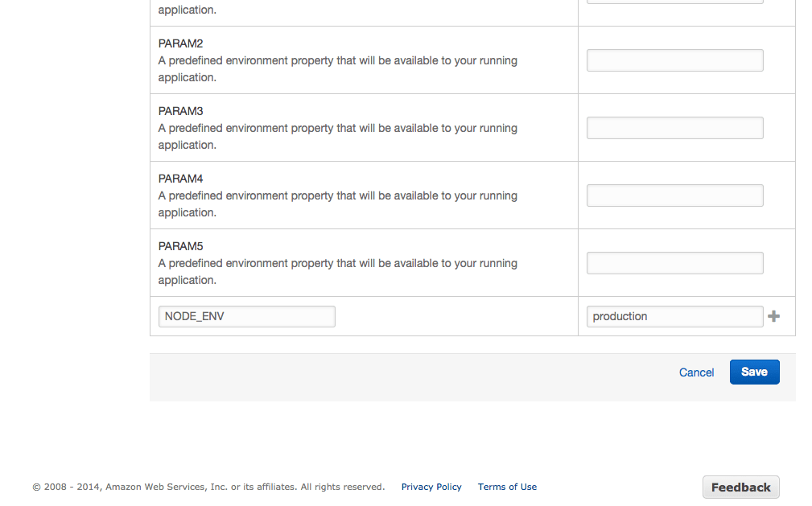The height and width of the screenshot is (506, 812).
Task: Focus the PARAM5 value input field
Action: pos(674,263)
